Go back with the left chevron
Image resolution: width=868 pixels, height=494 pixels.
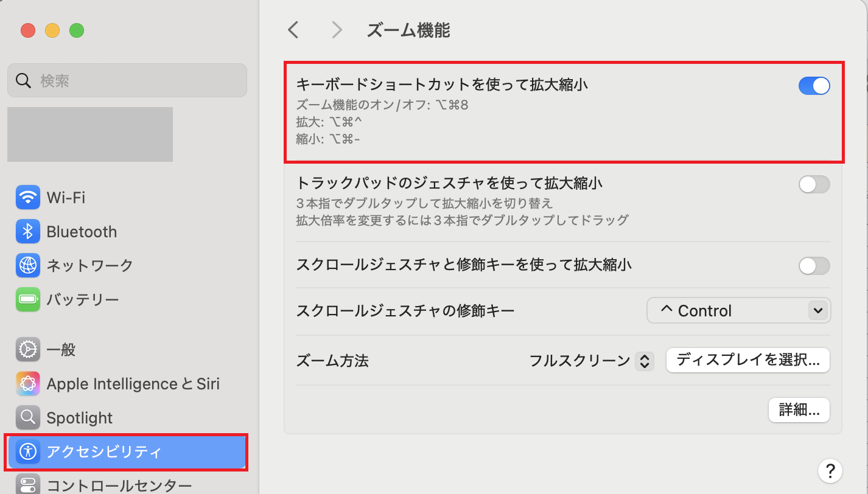293,30
